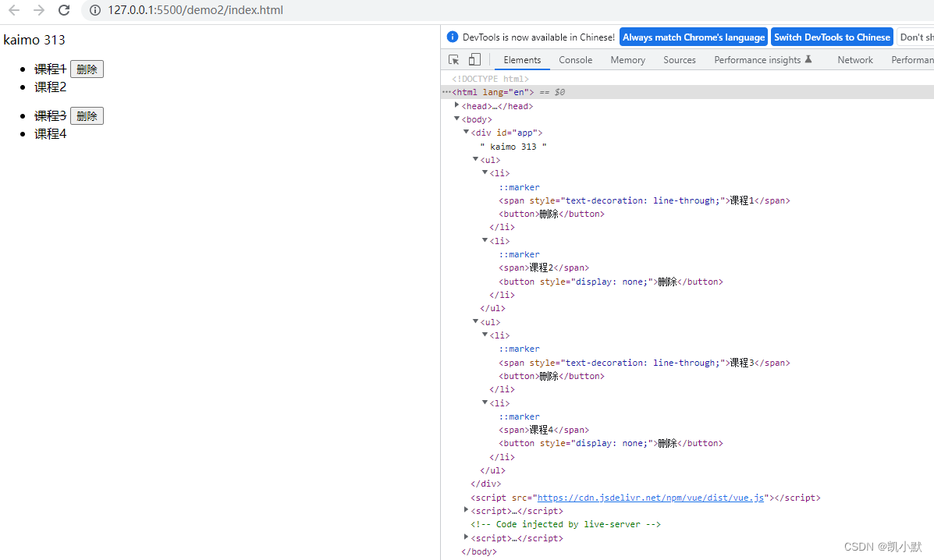The image size is (934, 560).
Task: Collapse the body element node
Action: [x=457, y=119]
